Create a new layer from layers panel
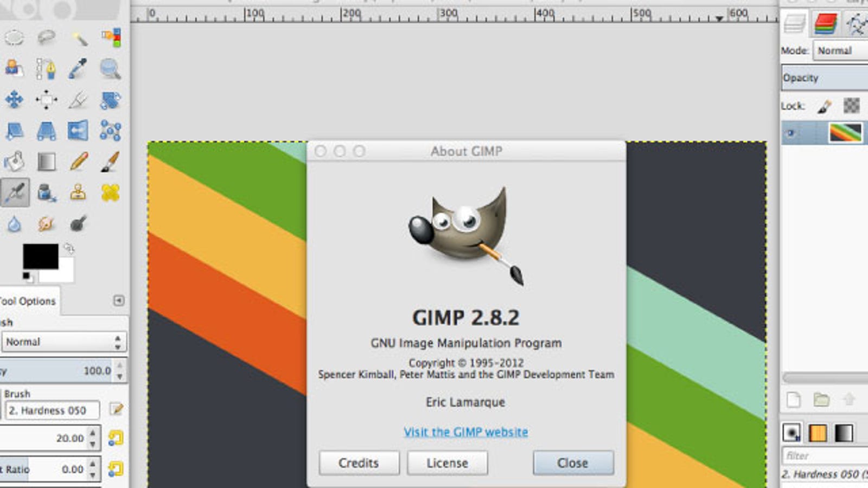Image resolution: width=868 pixels, height=488 pixels. tap(794, 400)
